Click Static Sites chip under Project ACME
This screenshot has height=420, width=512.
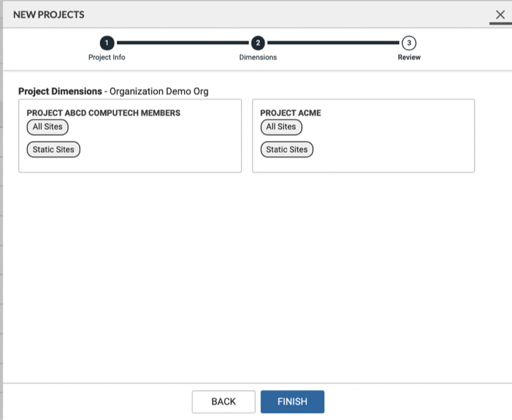click(287, 150)
